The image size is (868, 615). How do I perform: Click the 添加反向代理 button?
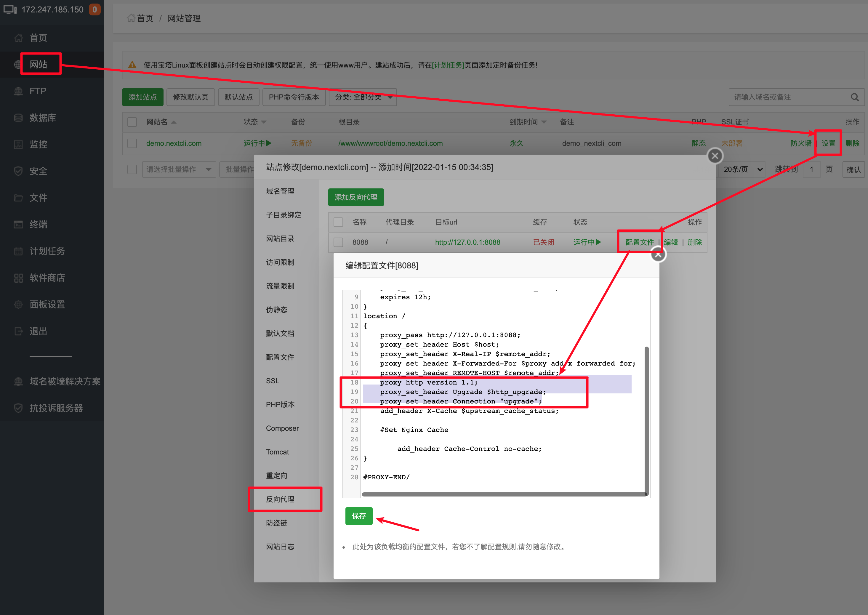click(355, 197)
